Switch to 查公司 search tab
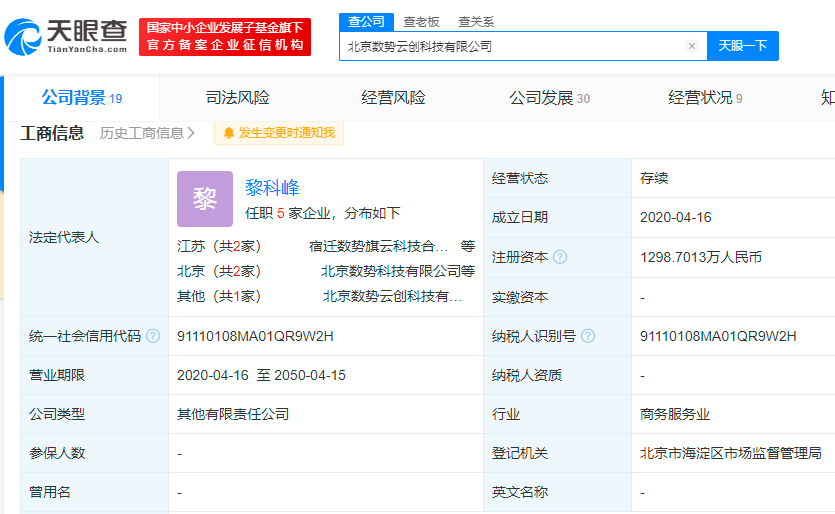Viewport: 835px width, 514px height. tap(366, 22)
